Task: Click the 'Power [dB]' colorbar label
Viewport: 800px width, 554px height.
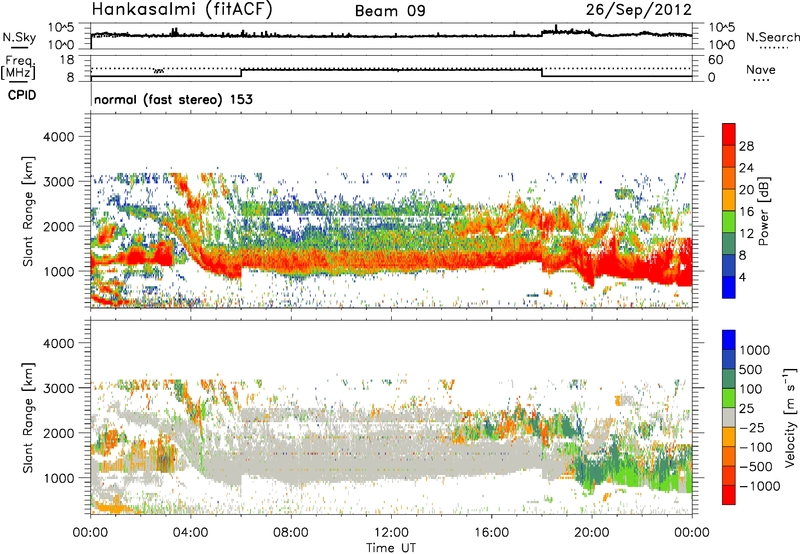Action: click(763, 211)
